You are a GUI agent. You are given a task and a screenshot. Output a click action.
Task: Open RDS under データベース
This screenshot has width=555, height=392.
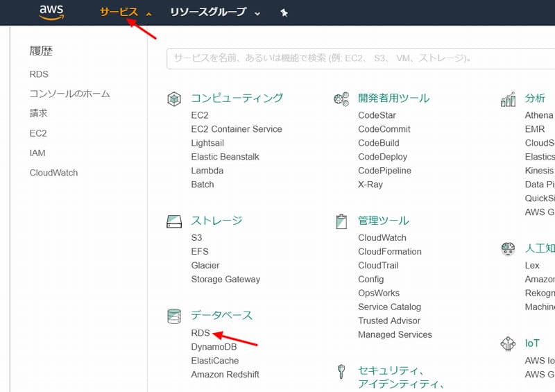tap(200, 333)
